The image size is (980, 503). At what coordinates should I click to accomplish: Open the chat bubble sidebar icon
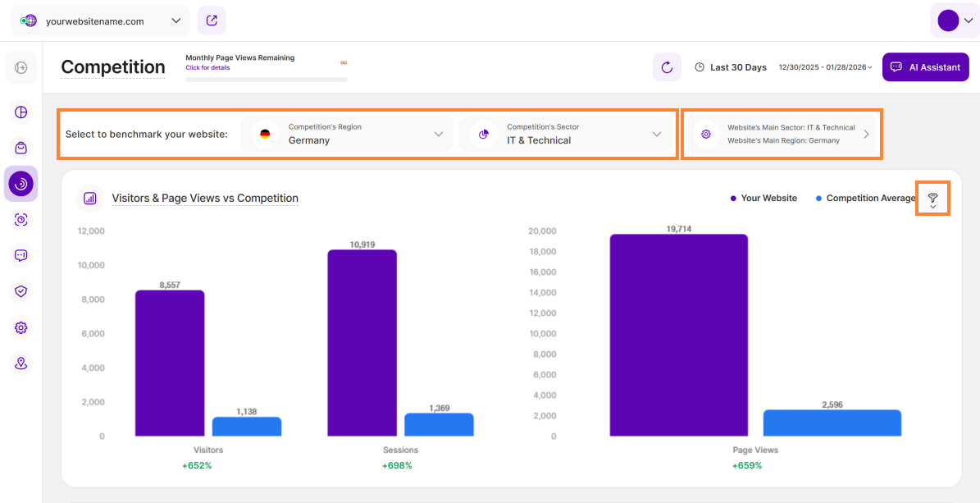21,255
